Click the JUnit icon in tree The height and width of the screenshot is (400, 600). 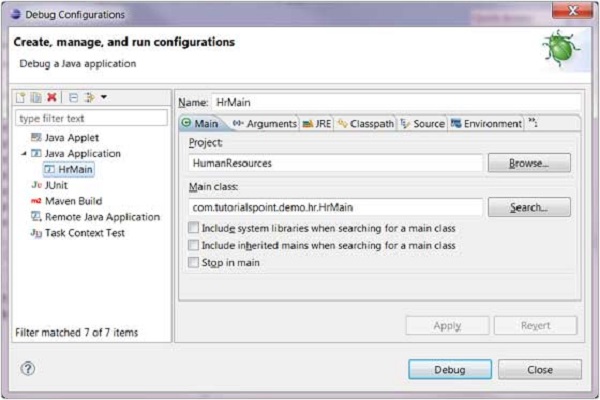tap(36, 185)
